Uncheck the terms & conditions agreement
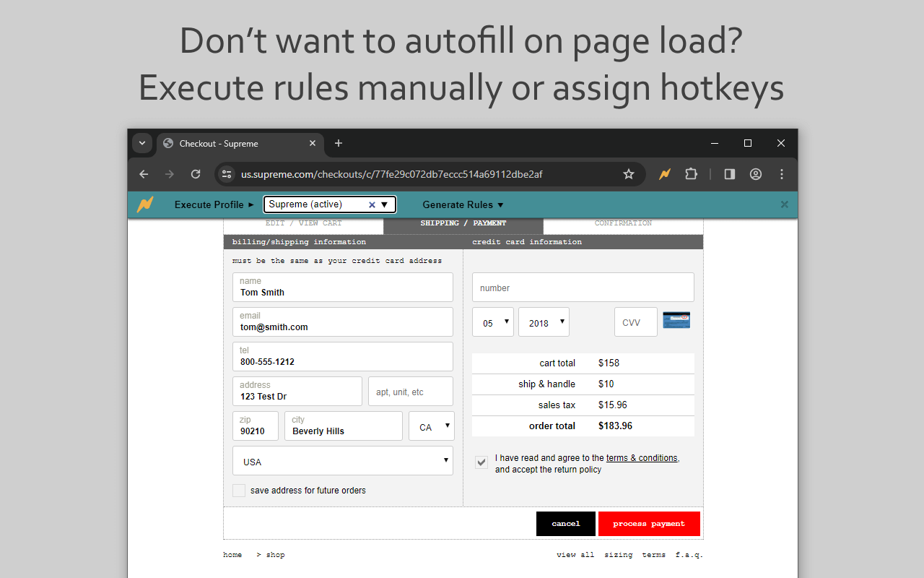This screenshot has width=924, height=578. coord(481,462)
